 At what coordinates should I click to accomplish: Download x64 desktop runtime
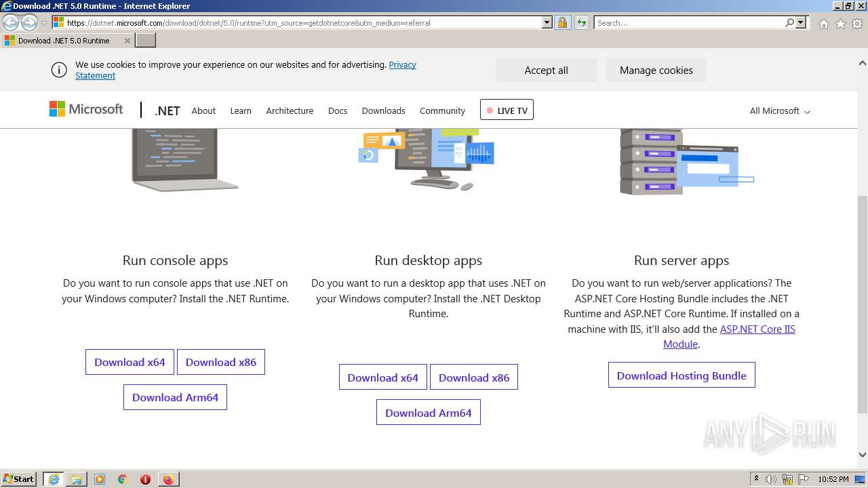(x=383, y=378)
